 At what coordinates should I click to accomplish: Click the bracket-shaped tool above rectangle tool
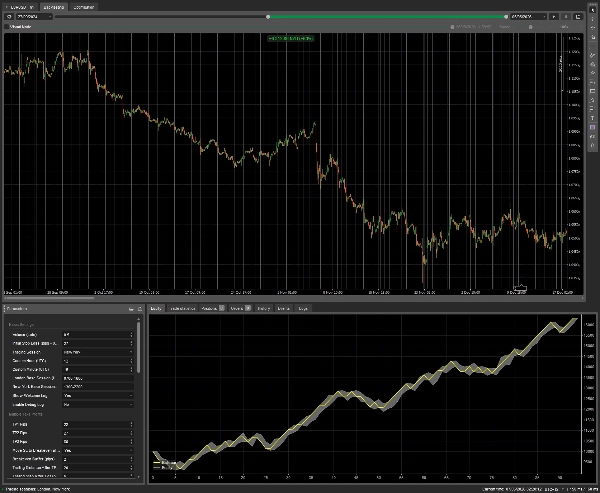(x=593, y=82)
